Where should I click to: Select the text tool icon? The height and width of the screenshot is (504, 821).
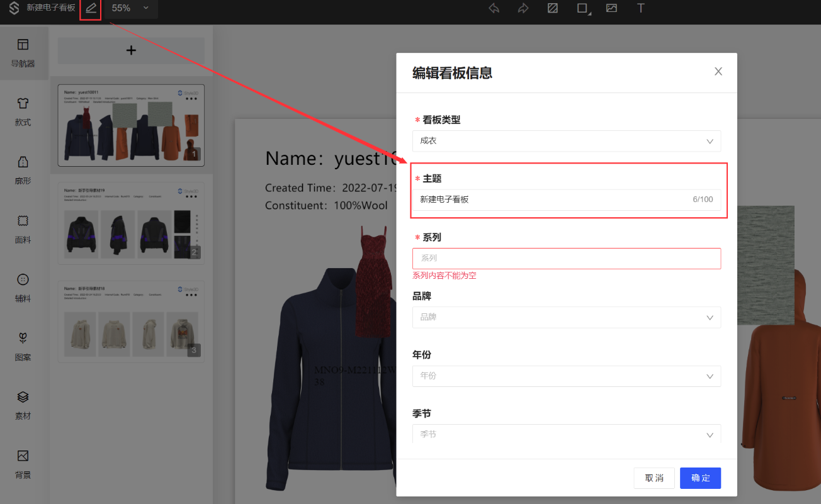641,8
